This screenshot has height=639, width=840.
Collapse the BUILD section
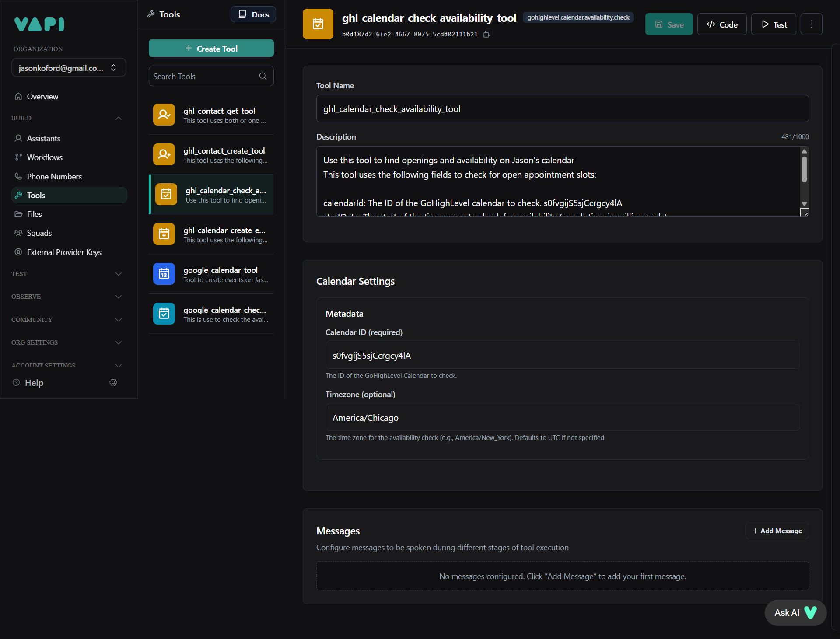[118, 118]
